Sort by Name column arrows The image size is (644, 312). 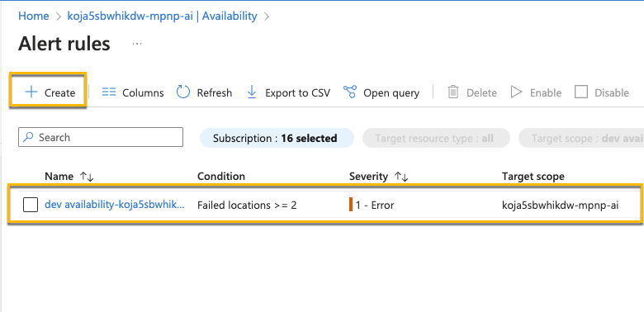coord(87,177)
